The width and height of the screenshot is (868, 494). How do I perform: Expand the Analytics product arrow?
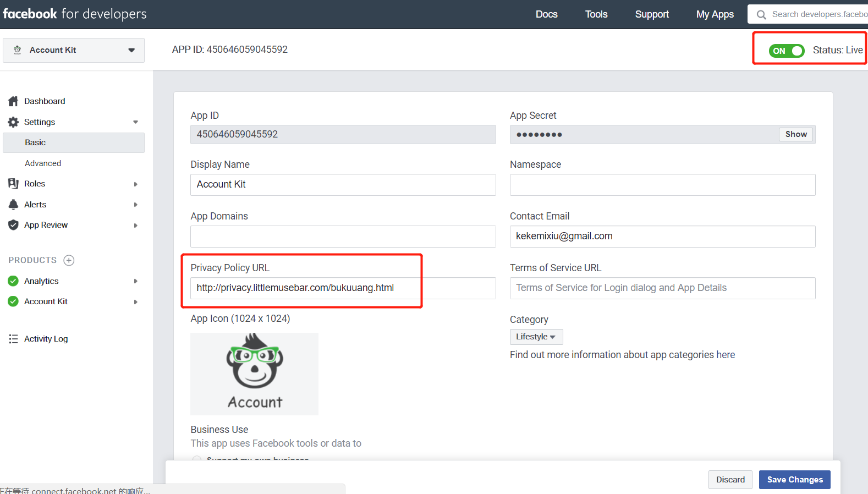tap(135, 281)
